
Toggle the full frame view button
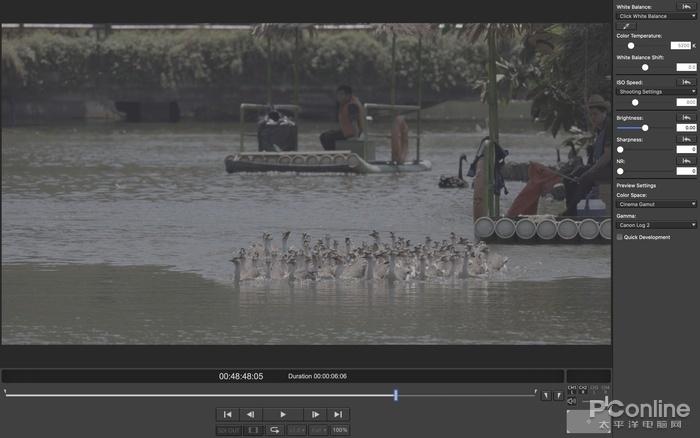click(253, 430)
